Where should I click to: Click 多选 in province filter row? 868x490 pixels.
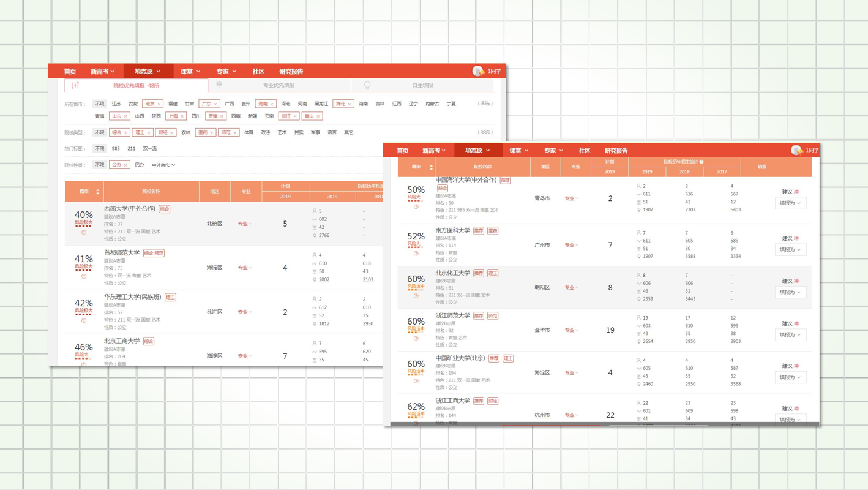pos(485,104)
